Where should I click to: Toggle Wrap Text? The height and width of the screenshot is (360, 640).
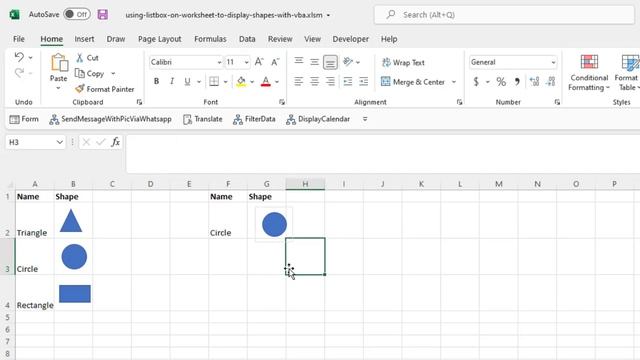coord(403,62)
